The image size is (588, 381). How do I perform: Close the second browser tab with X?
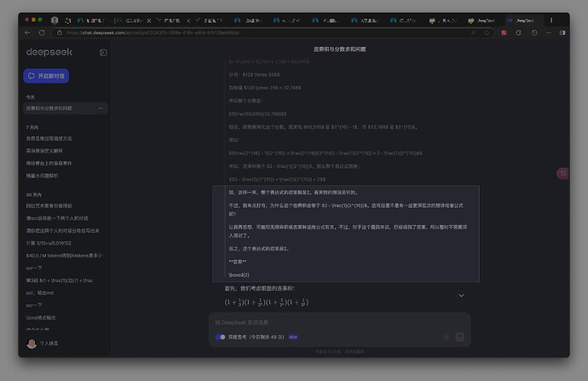coord(149,20)
